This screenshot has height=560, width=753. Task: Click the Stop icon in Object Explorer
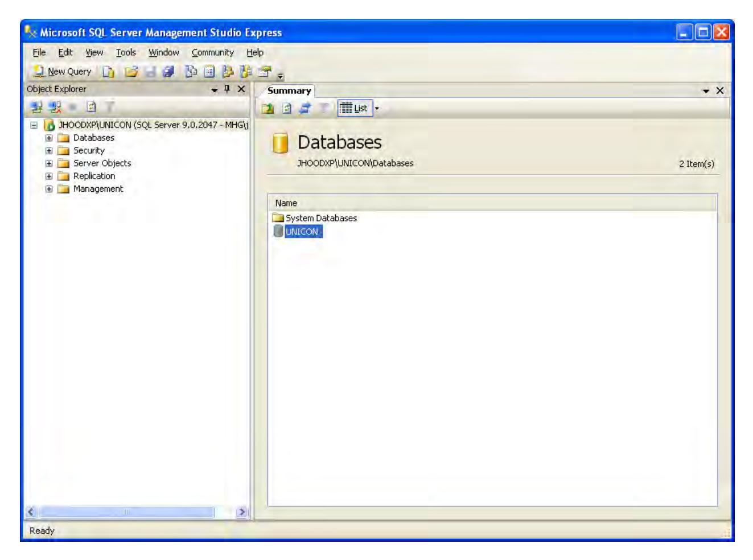click(x=73, y=106)
